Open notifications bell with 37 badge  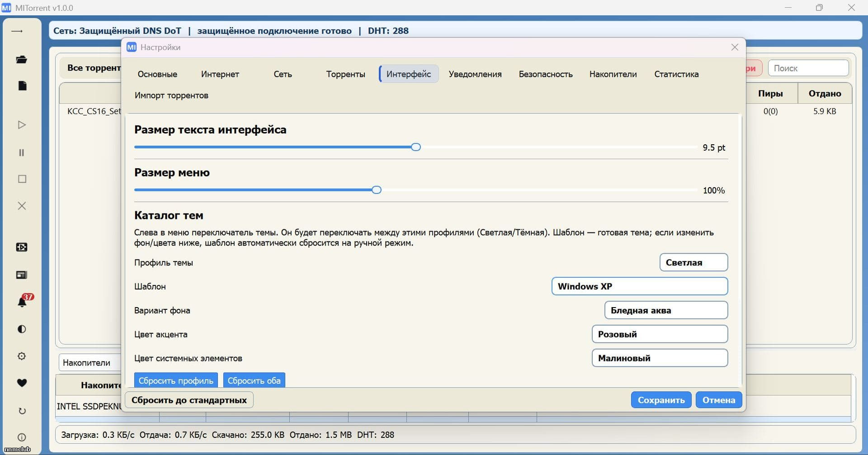point(23,301)
